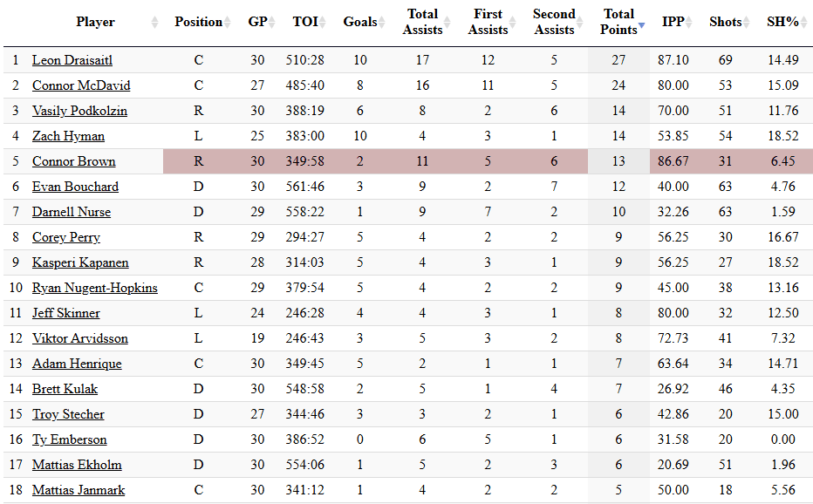813x504 pixels.
Task: Go to Ryan Nugent-Hopkins profile link
Action: point(95,288)
